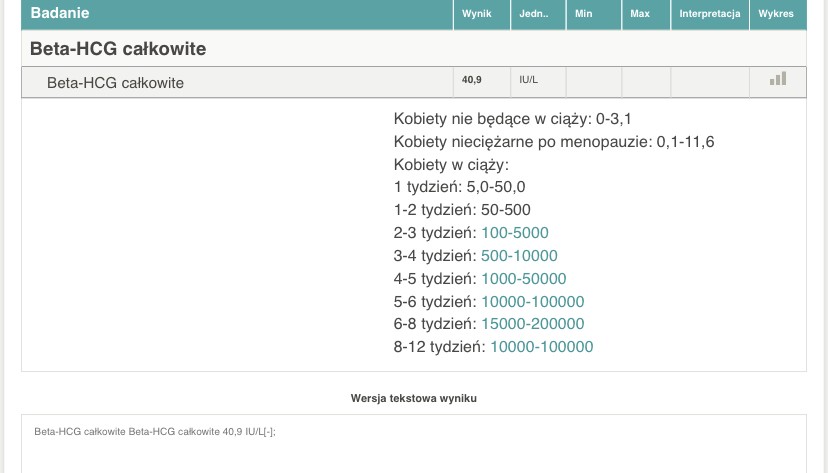Click the Min column header
Viewport: 828px width, 473px height.
click(x=583, y=14)
